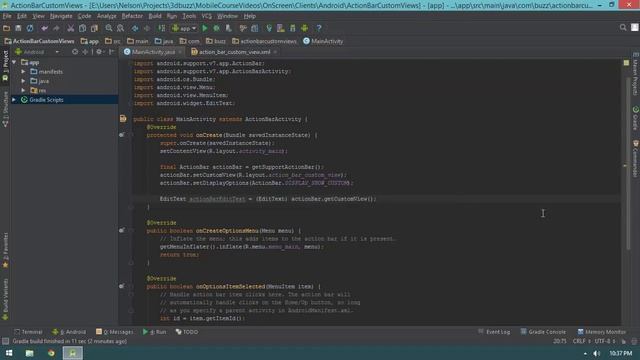640x360 pixels.
Task: Close the action_bar_custom_view.xml tab
Action: pyautogui.click(x=276, y=52)
